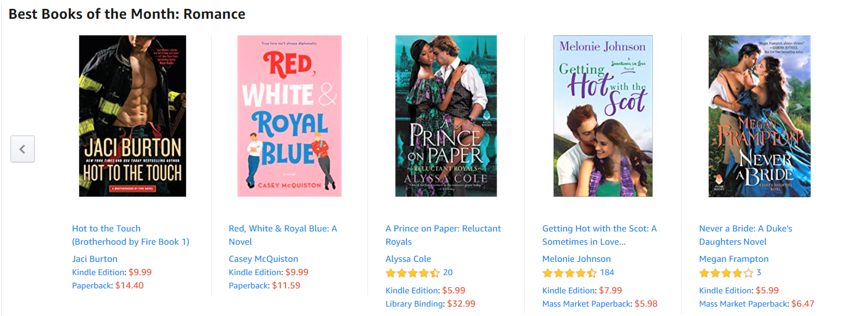View 184 reviews for Melonie Johnson book
Viewport: 868px width, 316px height.
click(607, 272)
